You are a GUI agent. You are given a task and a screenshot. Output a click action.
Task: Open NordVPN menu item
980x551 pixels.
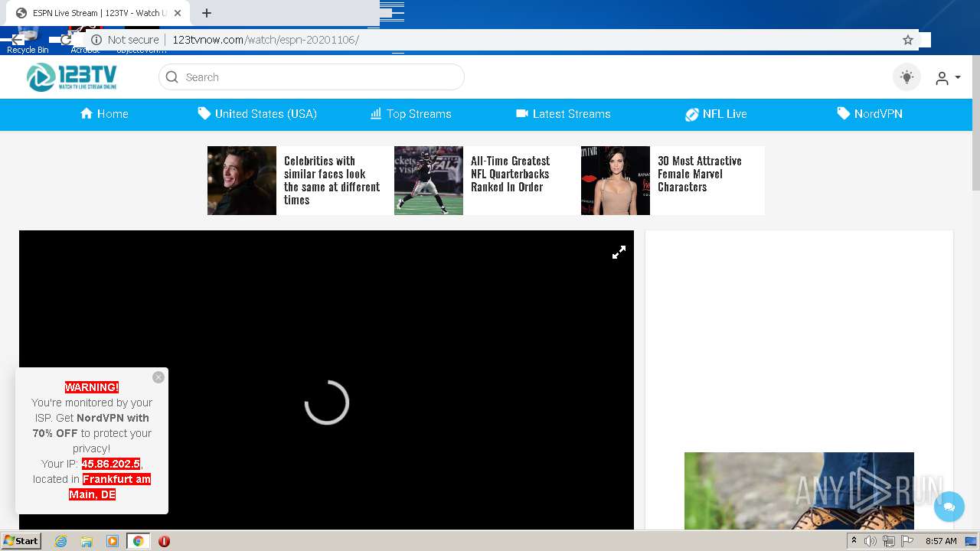870,114
